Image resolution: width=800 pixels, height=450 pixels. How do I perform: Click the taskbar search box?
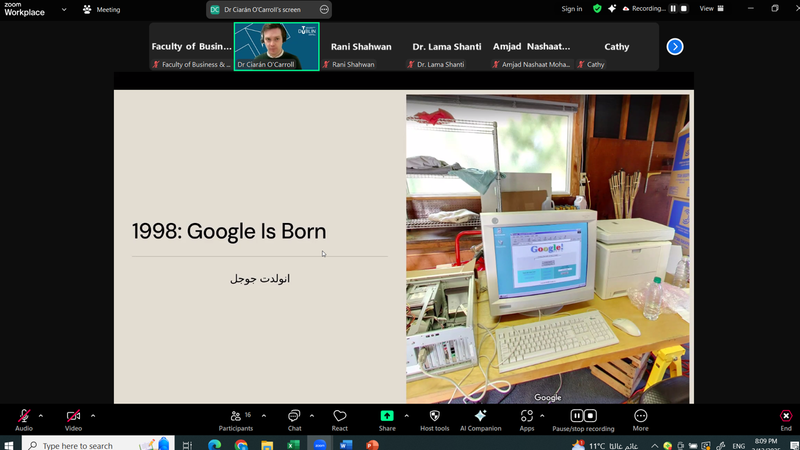(97, 445)
